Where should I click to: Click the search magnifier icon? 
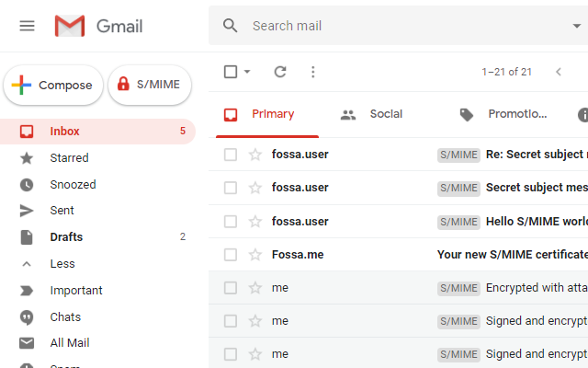click(x=230, y=26)
